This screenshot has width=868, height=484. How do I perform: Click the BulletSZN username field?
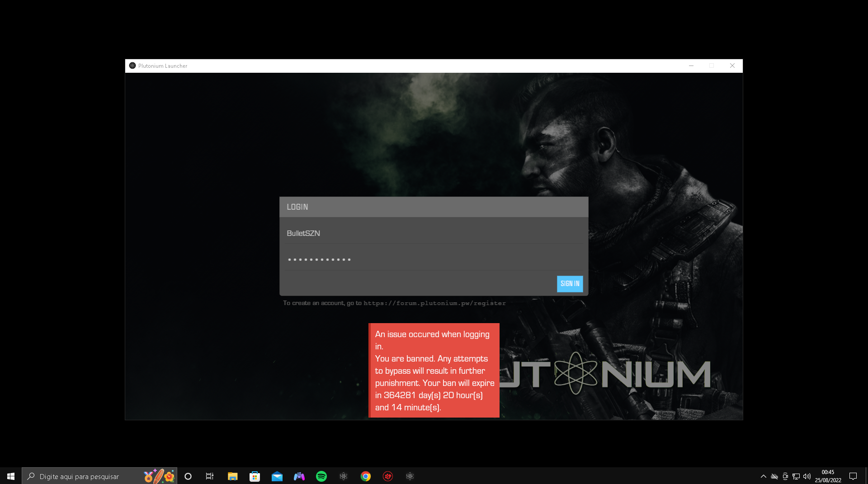click(x=434, y=233)
